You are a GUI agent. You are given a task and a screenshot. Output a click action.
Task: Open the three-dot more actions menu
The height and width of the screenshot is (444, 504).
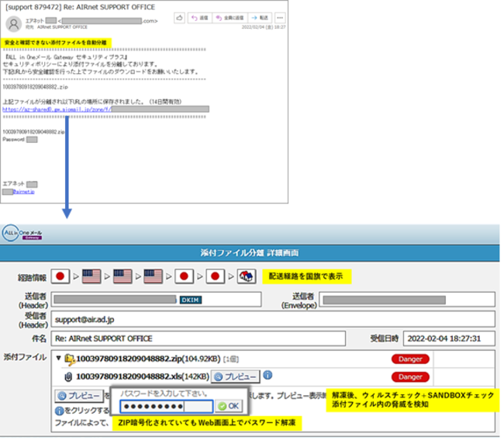pyautogui.click(x=280, y=18)
